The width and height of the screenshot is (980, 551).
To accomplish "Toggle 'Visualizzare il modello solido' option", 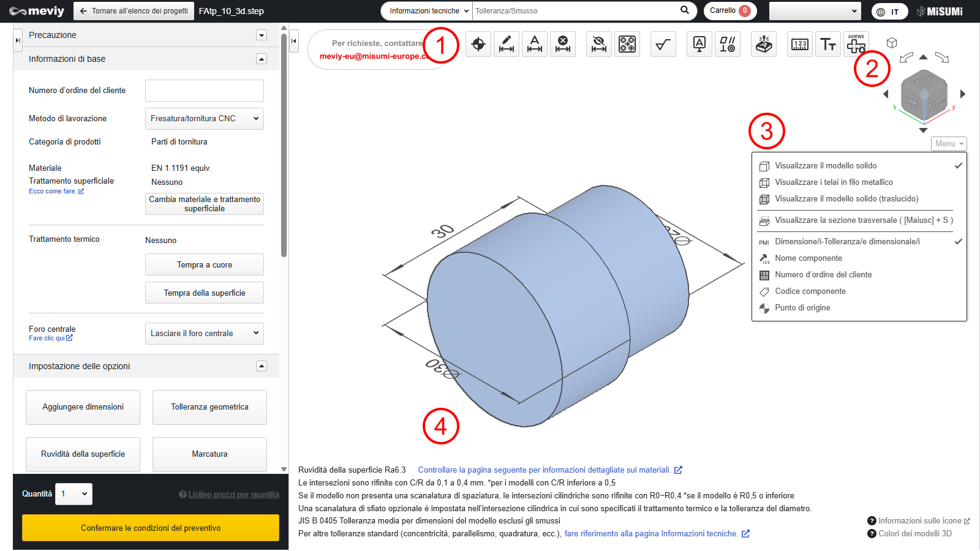I will pyautogui.click(x=826, y=166).
